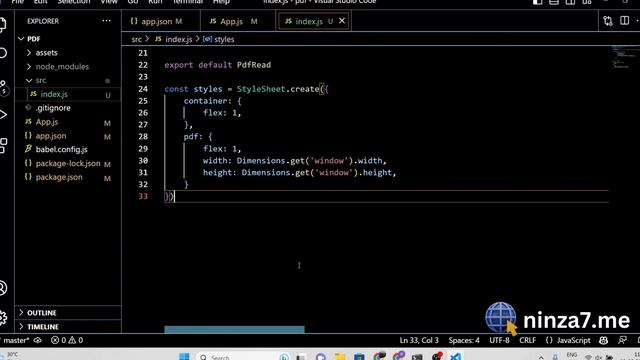Open the Accounts menu icon
Screen dimensions: 640x360
coord(3,288)
